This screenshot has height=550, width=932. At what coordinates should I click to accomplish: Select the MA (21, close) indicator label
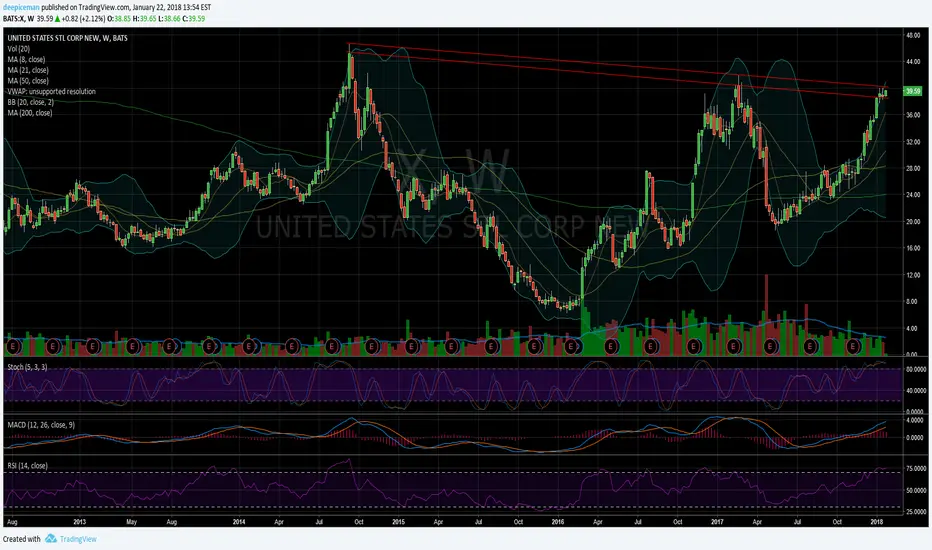(x=28, y=70)
